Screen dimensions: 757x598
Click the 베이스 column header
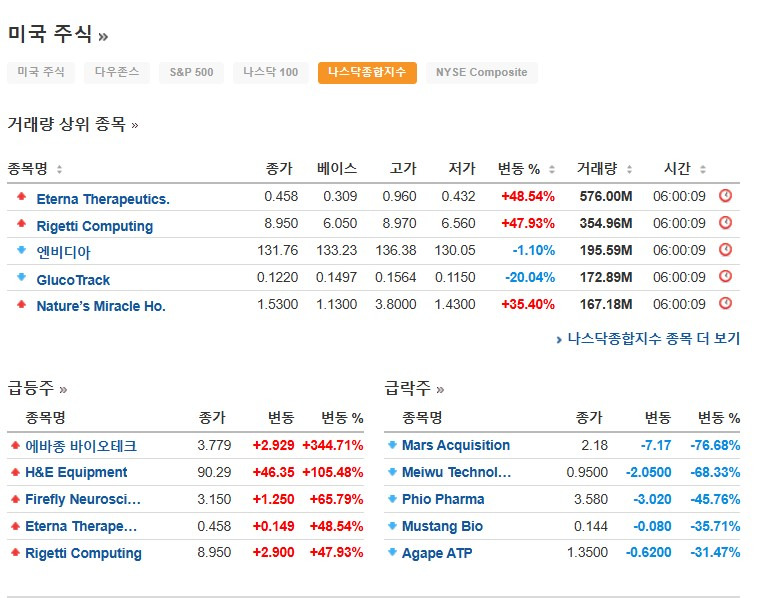(x=336, y=169)
